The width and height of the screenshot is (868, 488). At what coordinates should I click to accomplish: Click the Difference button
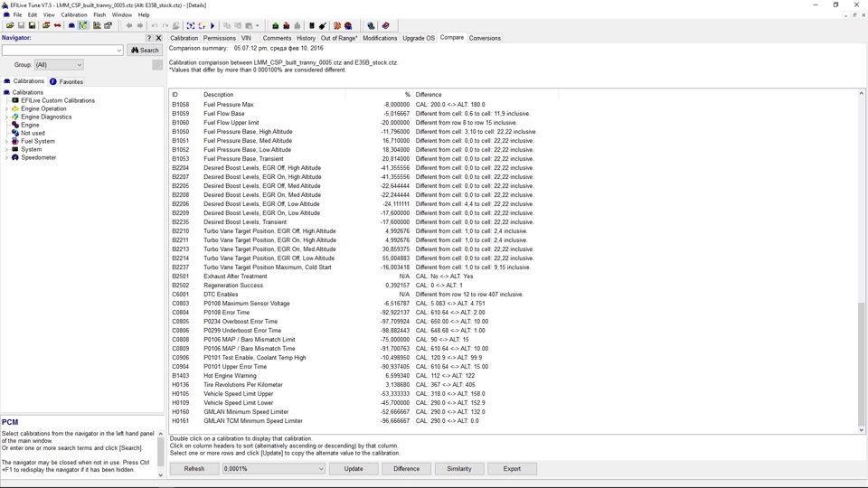point(406,469)
